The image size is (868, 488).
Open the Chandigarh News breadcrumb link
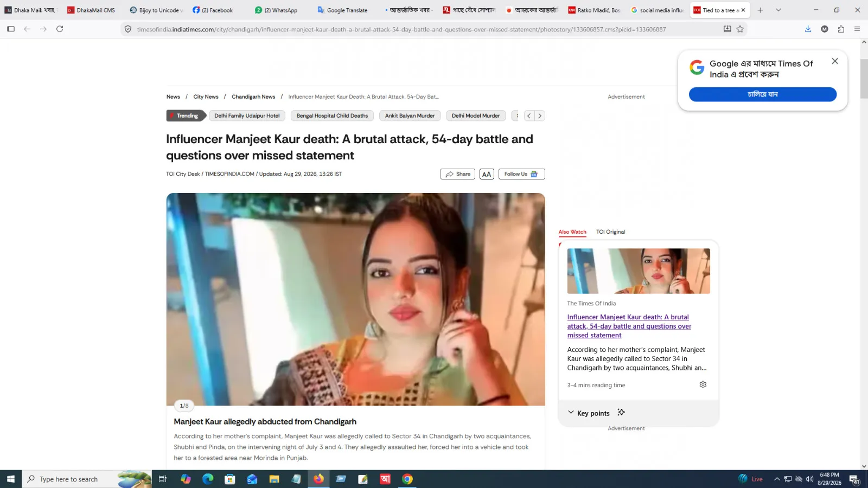click(x=253, y=97)
